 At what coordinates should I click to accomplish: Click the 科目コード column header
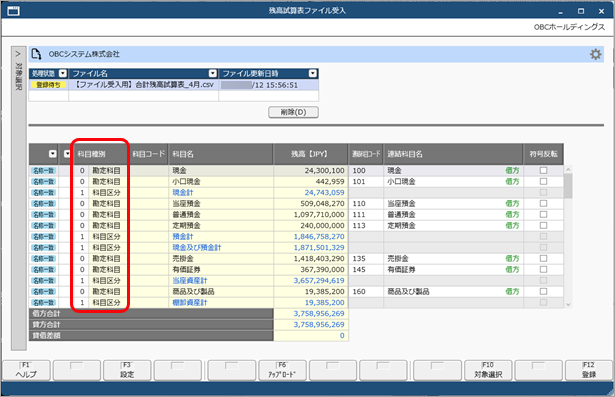point(149,154)
